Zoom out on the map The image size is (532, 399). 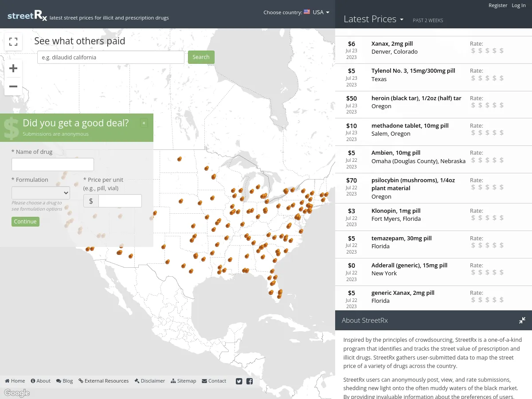tap(13, 86)
